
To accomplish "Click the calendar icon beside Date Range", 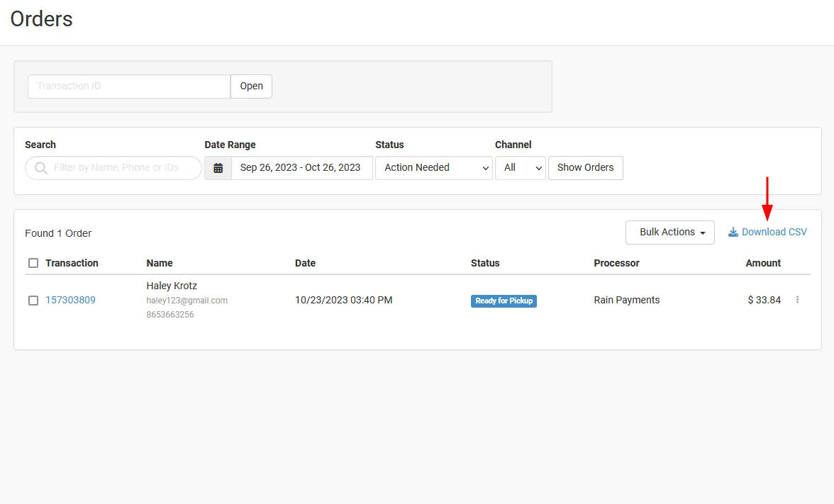I will [218, 168].
